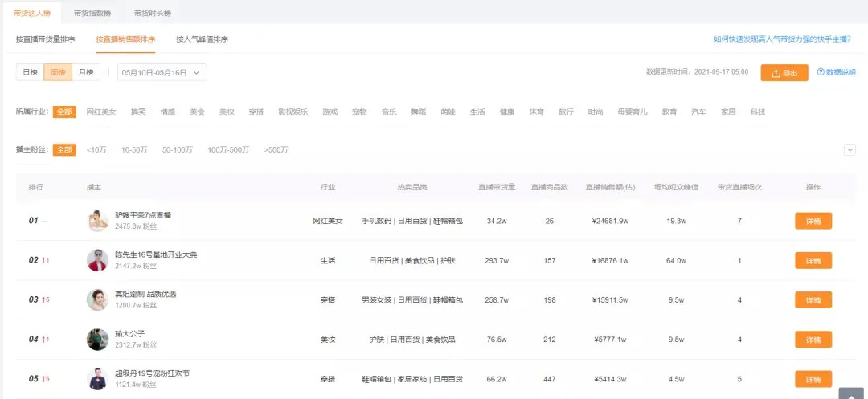Viewport: 868px width, 399px height.
Task: Sort by 按直播销售额排序
Action: pyautogui.click(x=125, y=39)
